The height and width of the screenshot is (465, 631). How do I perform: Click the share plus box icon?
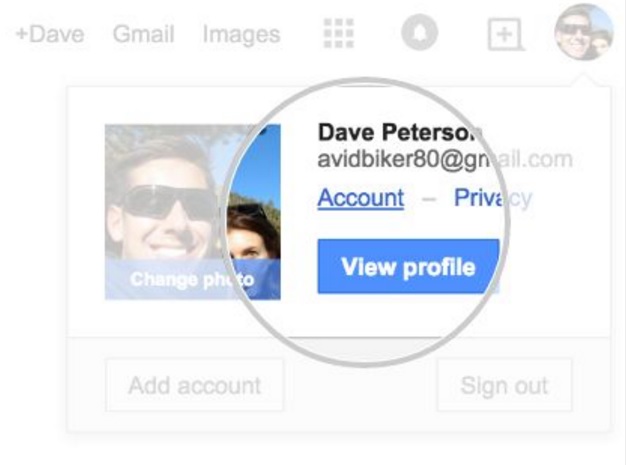point(505,34)
